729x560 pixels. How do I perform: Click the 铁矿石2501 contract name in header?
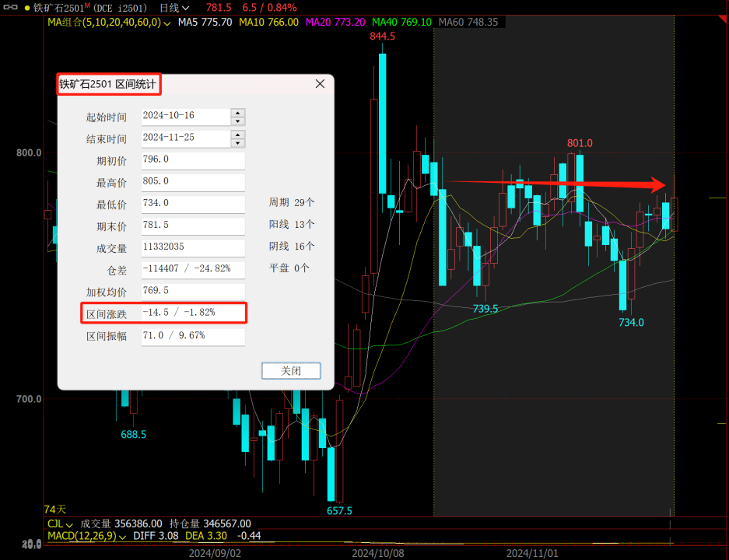pos(58,8)
